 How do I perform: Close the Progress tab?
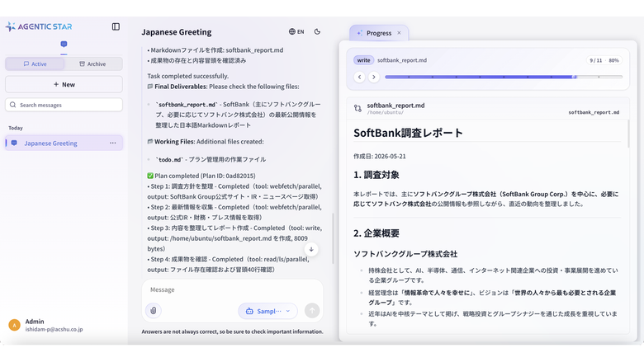(399, 33)
